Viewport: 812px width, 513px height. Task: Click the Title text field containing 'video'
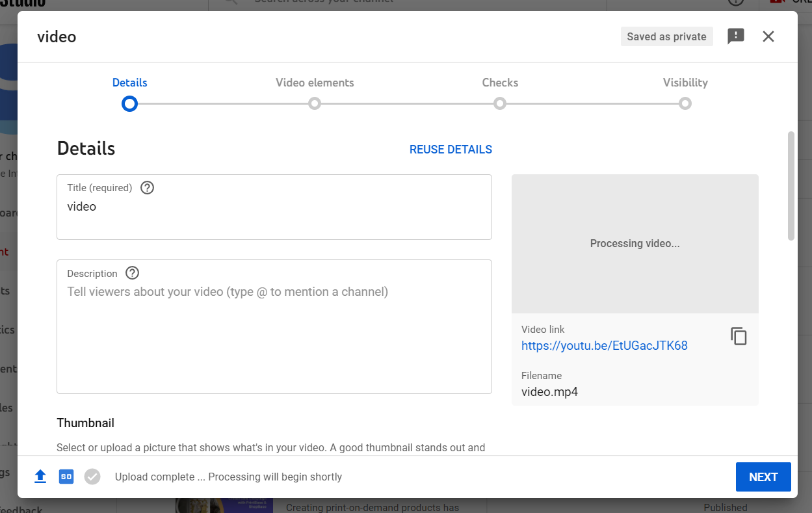click(274, 207)
